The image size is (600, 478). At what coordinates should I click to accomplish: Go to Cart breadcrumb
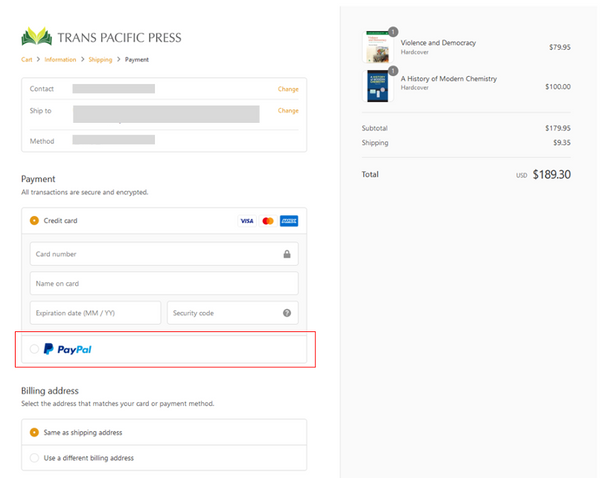pyautogui.click(x=27, y=60)
